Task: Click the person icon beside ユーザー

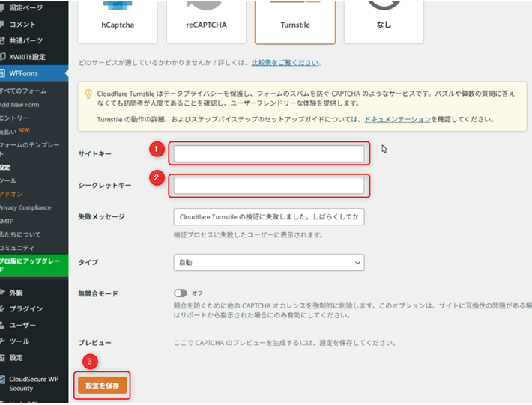Action: pyautogui.click(x=2, y=325)
